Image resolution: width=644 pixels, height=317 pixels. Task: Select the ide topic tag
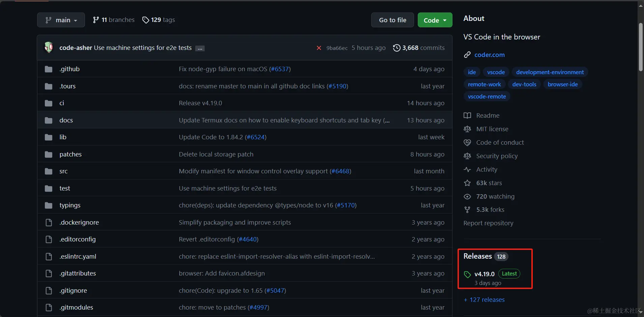472,72
